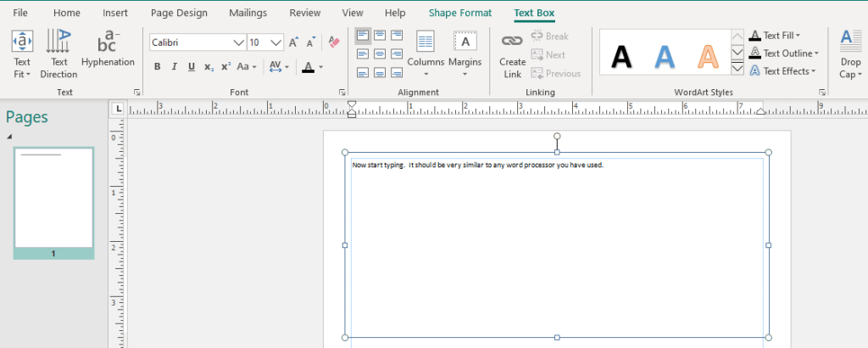The image size is (868, 348).
Task: Click the increase font size icon
Action: click(x=293, y=42)
